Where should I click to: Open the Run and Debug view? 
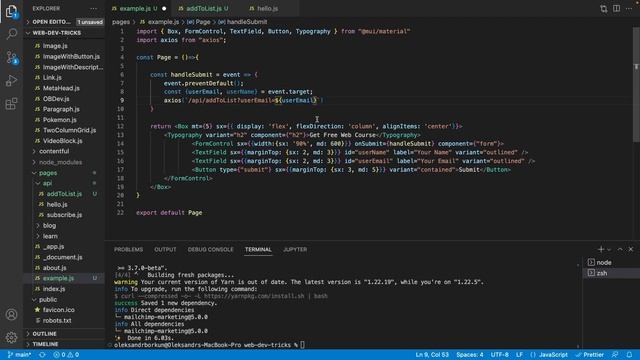click(11, 80)
